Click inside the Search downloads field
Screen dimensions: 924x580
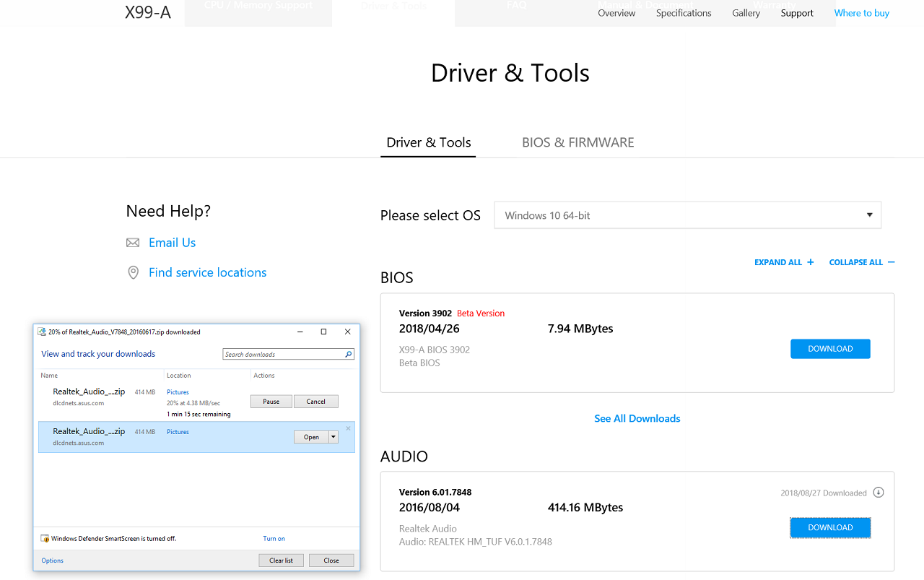[282, 355]
